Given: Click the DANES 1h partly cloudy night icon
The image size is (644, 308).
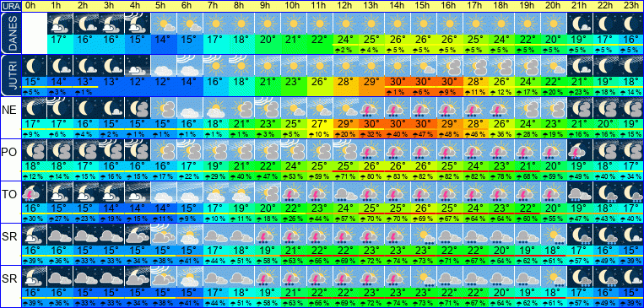Looking at the screenshot, I should pyautogui.click(x=61, y=23).
